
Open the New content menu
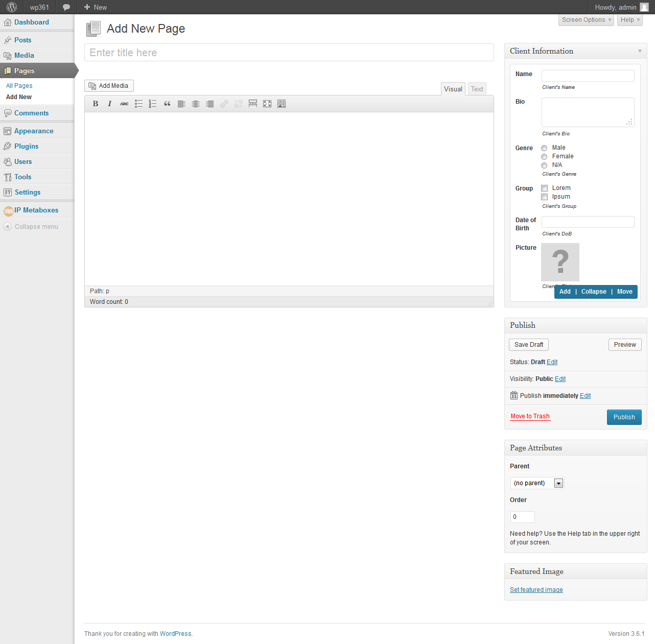tap(96, 7)
